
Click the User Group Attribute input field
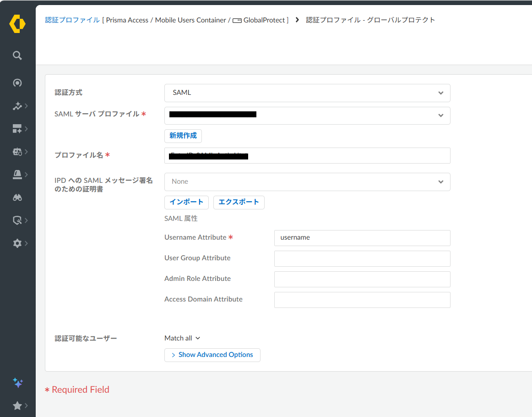click(362, 258)
